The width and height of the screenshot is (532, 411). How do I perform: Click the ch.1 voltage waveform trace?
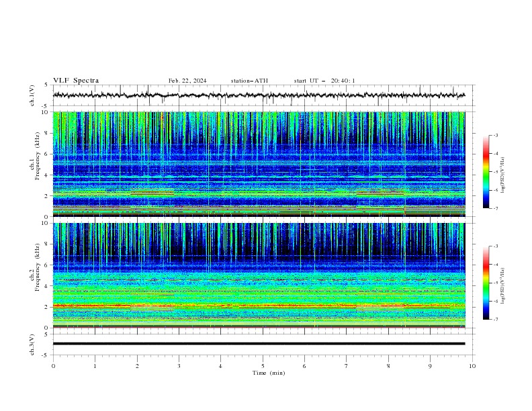259,95
